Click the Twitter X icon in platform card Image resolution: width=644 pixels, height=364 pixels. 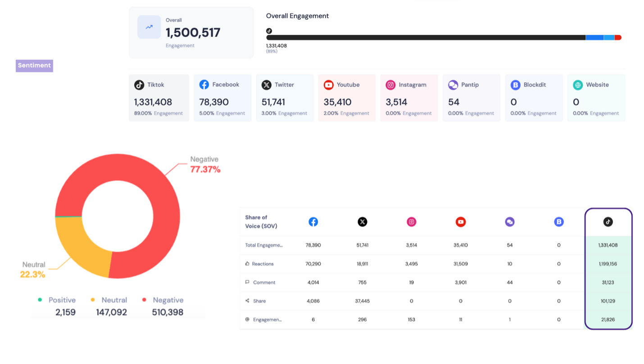click(267, 85)
